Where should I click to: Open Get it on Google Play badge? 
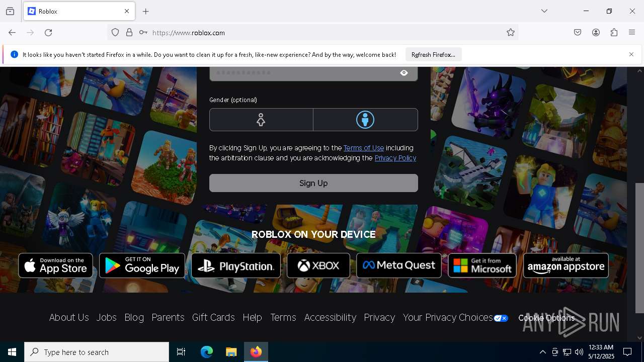click(x=142, y=265)
